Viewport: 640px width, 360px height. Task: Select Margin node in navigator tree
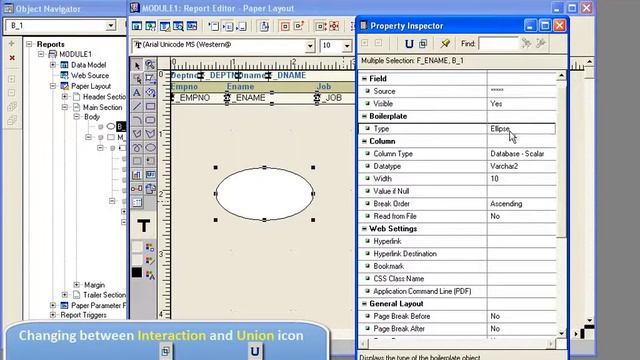coord(94,285)
